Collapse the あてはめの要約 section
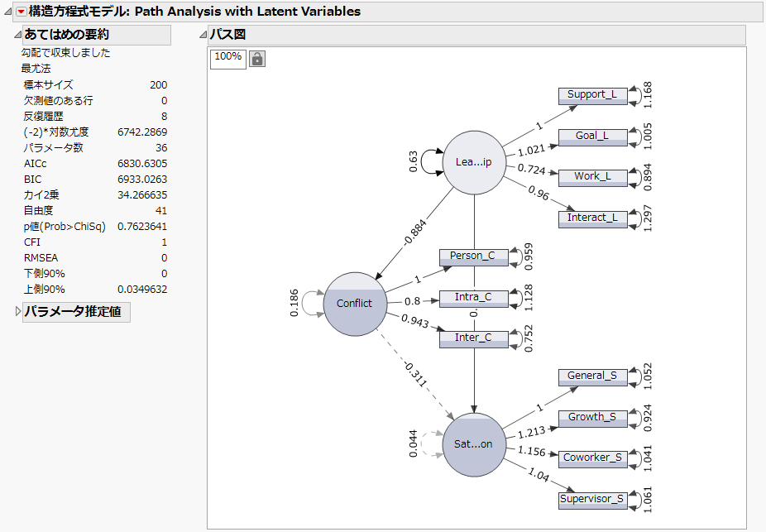The image size is (766, 532). 18,35
